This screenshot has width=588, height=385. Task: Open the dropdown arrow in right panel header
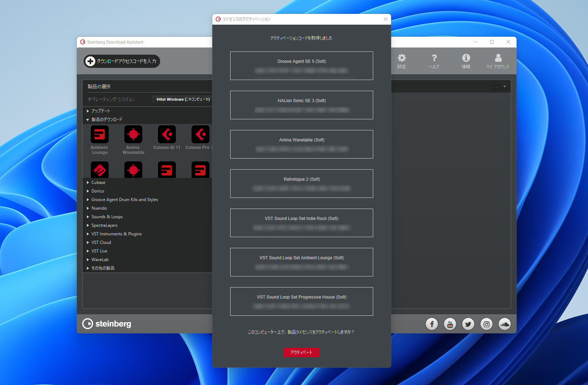505,86
